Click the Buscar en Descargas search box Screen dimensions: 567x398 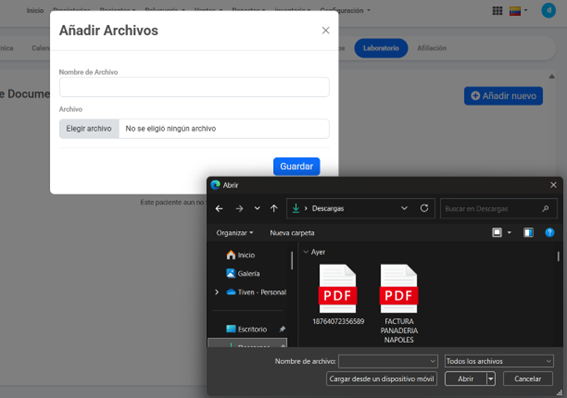[498, 209]
